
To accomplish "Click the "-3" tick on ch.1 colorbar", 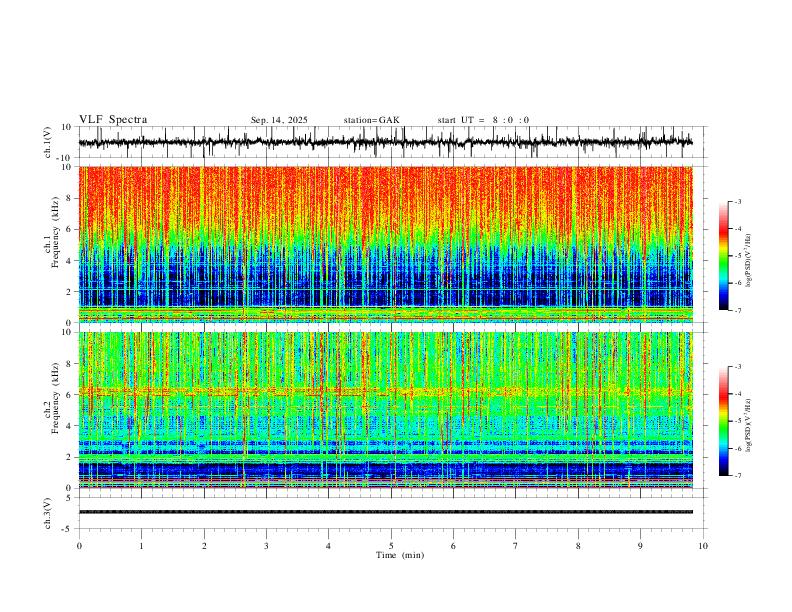I will 737,201.
